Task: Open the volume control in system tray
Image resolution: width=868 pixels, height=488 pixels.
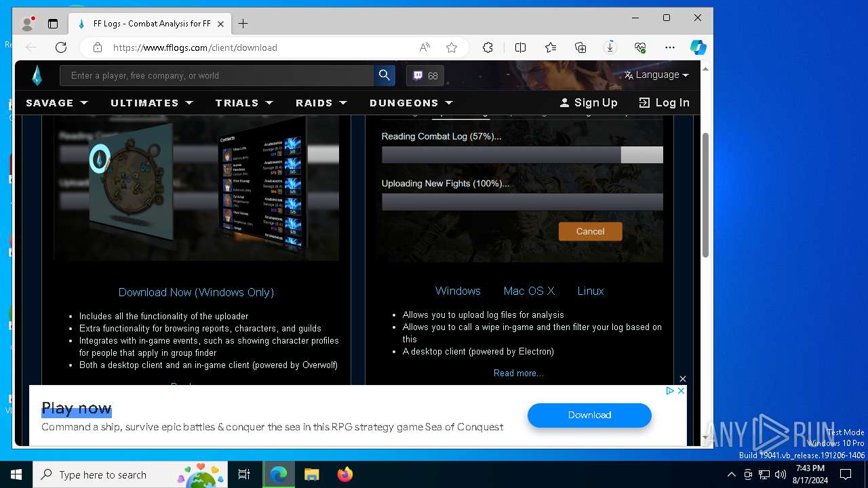Action: point(781,474)
